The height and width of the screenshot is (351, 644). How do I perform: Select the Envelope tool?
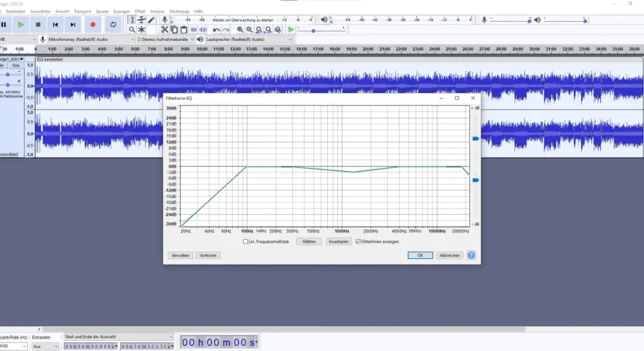[x=142, y=20]
